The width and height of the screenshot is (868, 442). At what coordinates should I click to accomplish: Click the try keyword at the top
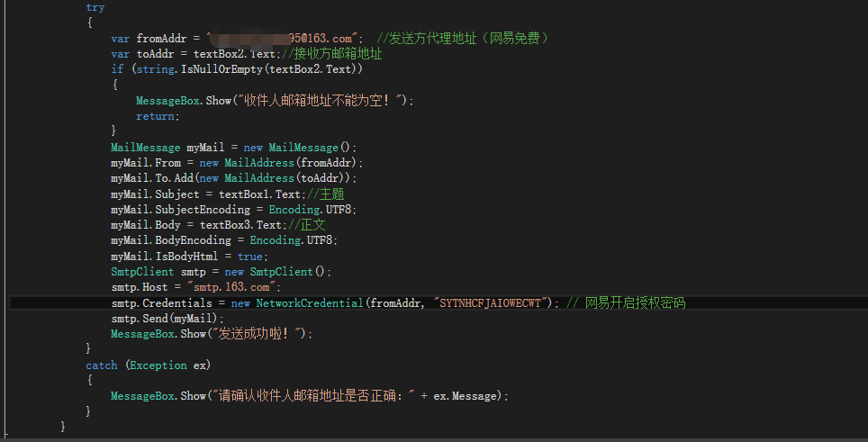click(95, 7)
